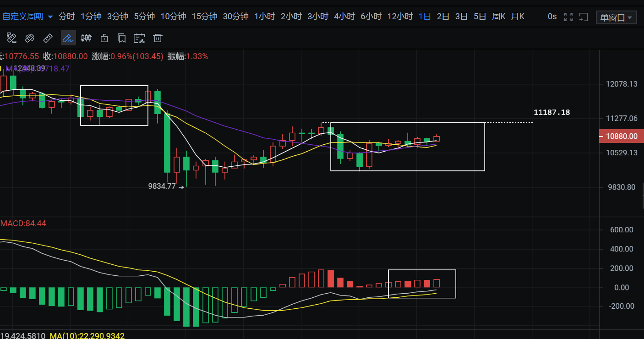Image resolution: width=644 pixels, height=339 pixels.
Task: Switch to the 2小时 timeframe
Action: point(291,16)
